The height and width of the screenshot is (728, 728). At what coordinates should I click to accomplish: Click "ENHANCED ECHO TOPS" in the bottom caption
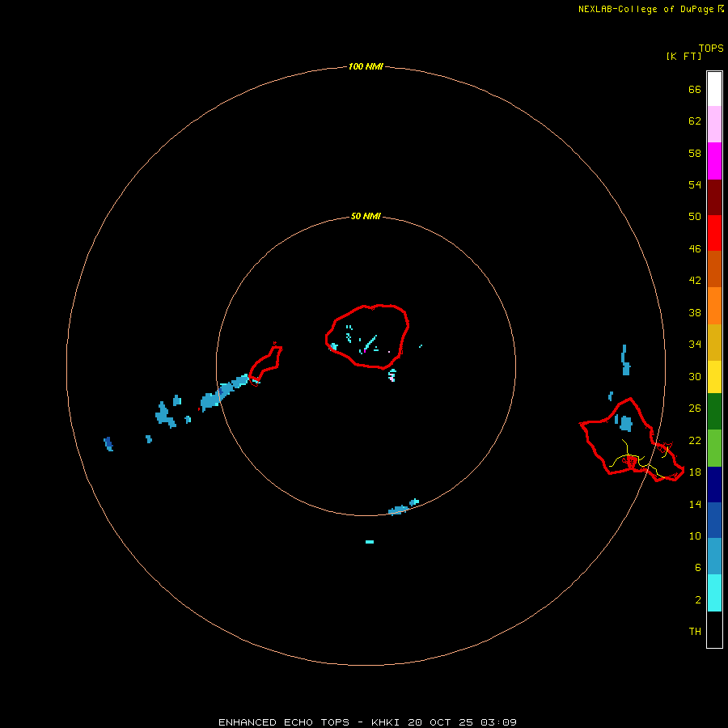284,722
